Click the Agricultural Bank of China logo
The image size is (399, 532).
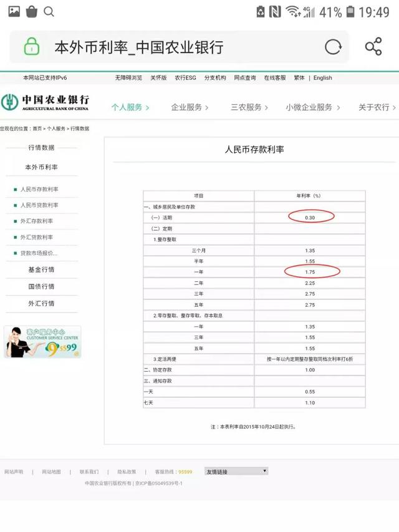tap(45, 102)
